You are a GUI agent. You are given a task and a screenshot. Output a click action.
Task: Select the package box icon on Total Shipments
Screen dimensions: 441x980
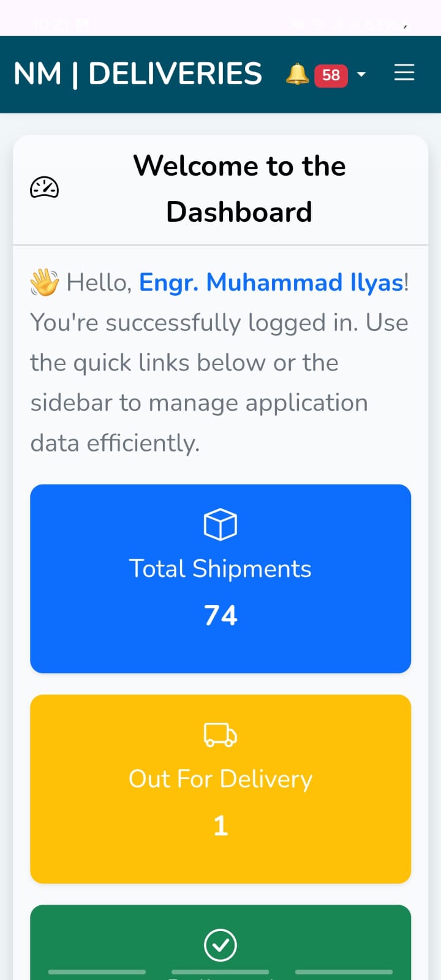pos(221,524)
